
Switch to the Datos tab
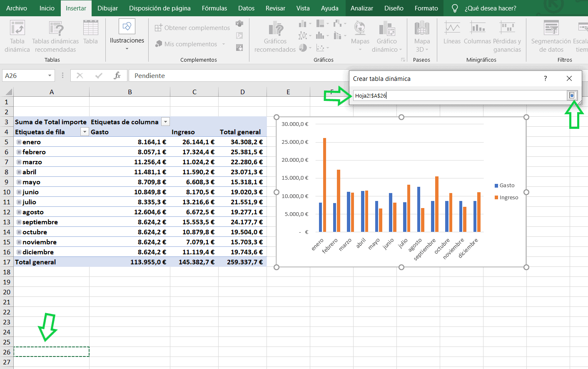(x=247, y=8)
